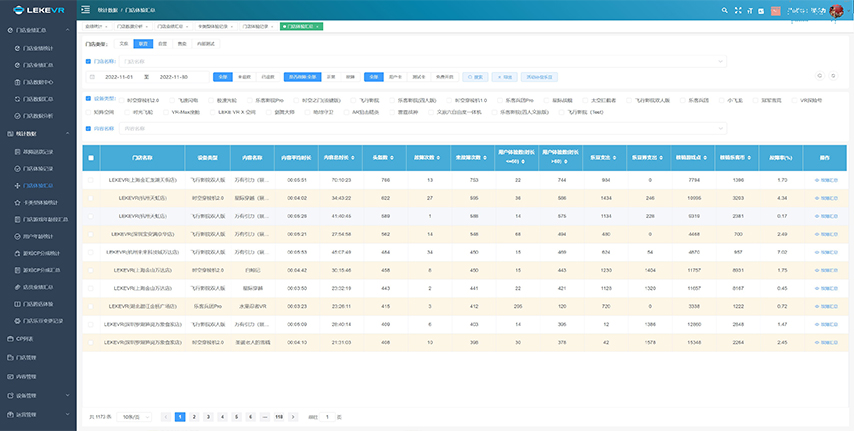Click the 门店管理 folder icon in sidebar

click(10, 357)
